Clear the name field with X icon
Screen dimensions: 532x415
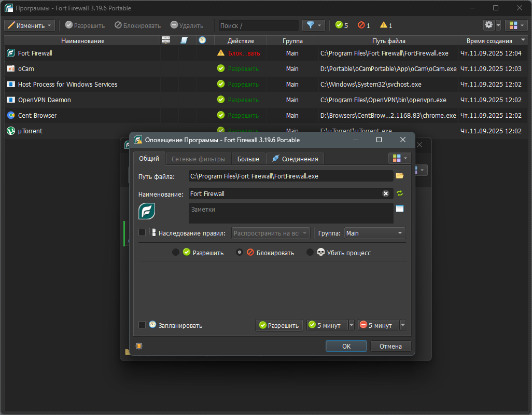coord(386,193)
